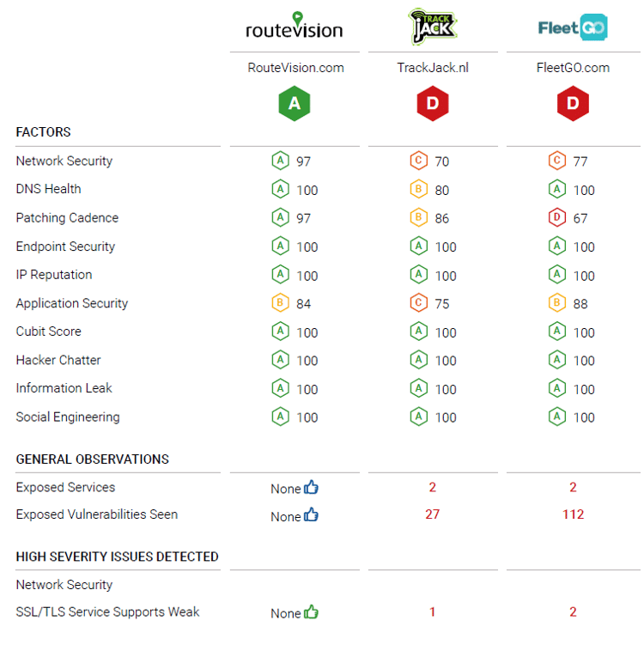Click TrackJack's Network Security C grade icon
Screen dimensions: 644x651
(x=418, y=161)
